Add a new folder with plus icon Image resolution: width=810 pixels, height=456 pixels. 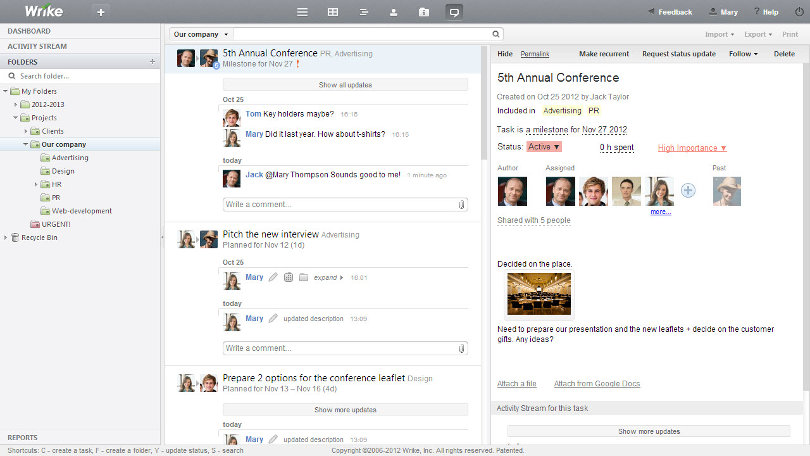click(152, 61)
